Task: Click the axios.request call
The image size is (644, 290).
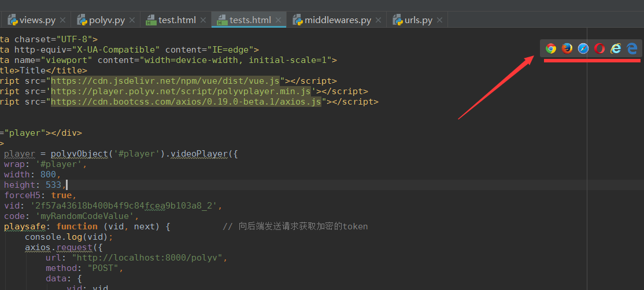Action: (x=63, y=247)
